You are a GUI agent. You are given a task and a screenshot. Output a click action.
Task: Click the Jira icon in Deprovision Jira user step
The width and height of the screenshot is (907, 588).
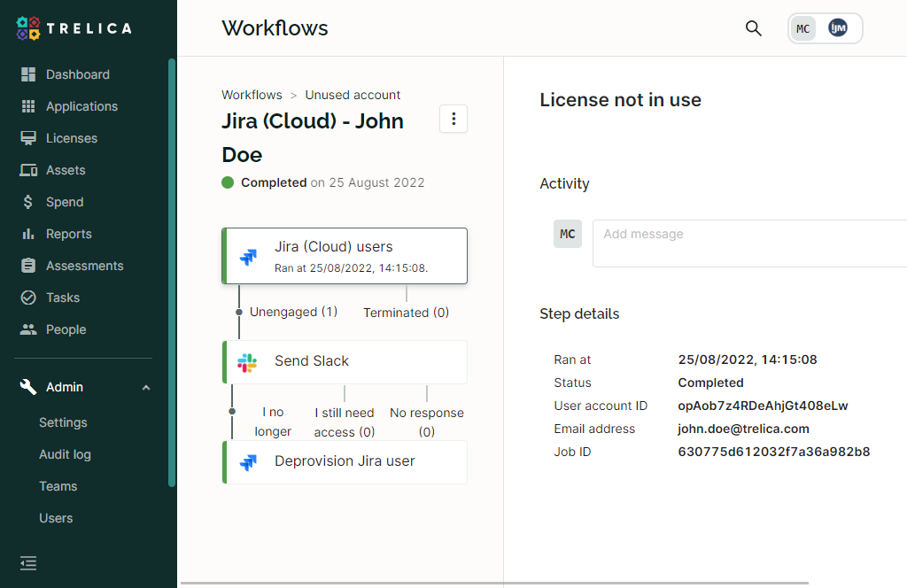pos(249,462)
